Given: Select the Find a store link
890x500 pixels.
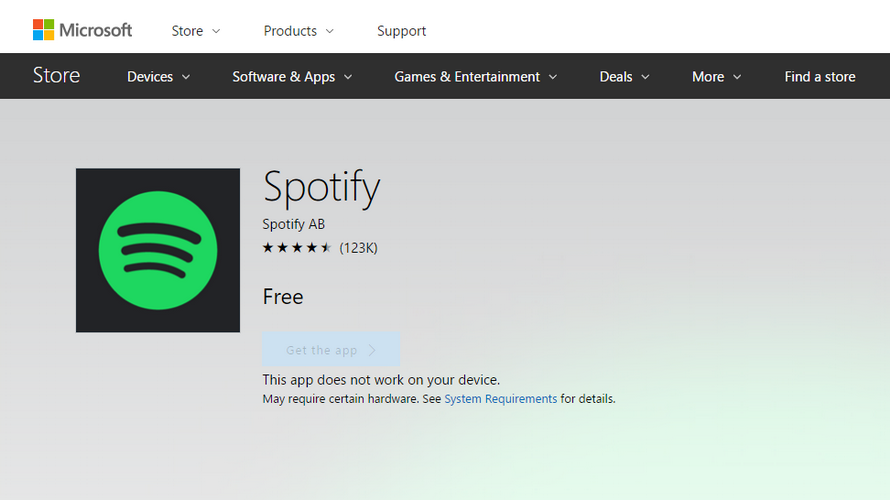Looking at the screenshot, I should tap(819, 77).
